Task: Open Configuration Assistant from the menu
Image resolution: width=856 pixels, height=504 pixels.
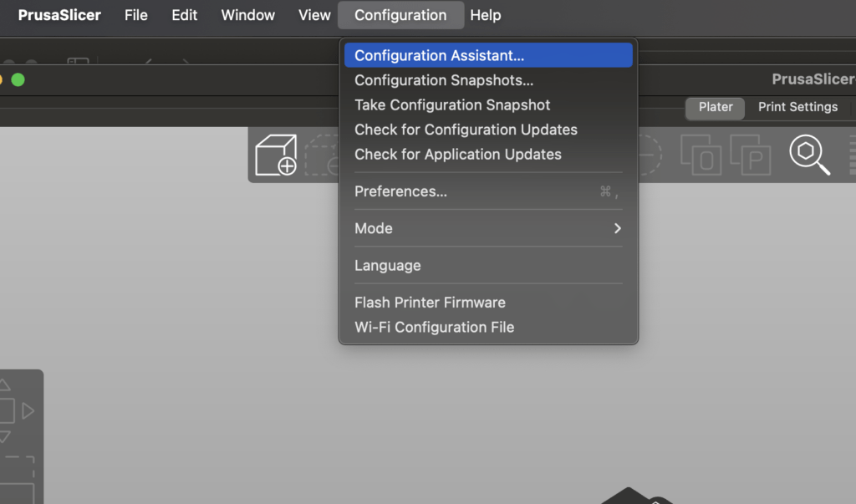Action: click(440, 56)
